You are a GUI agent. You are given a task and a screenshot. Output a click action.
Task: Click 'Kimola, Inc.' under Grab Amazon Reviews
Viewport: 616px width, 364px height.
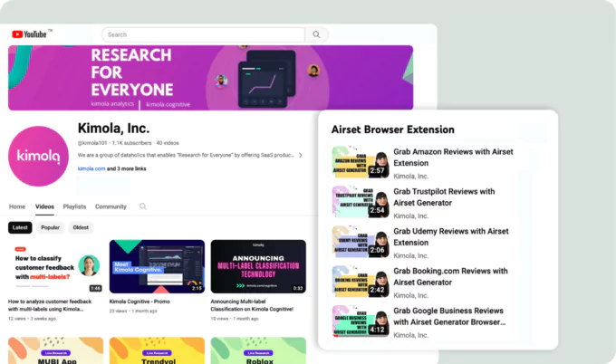411,177
